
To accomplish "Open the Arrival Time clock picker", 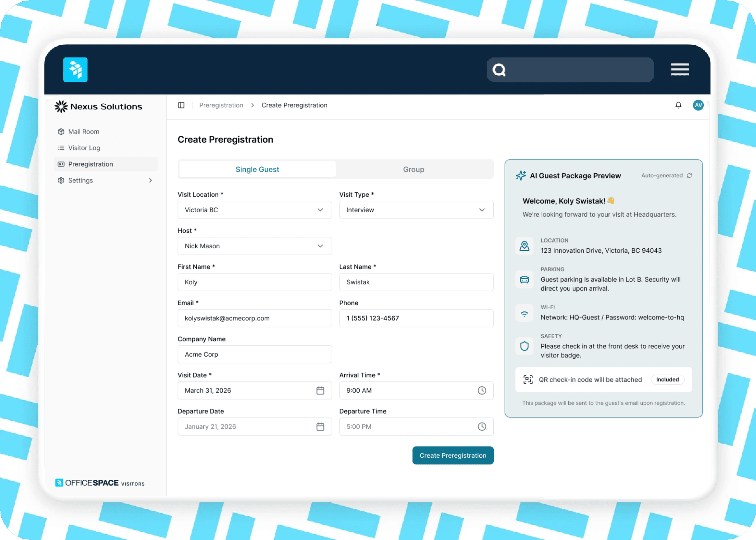I will pyautogui.click(x=482, y=390).
